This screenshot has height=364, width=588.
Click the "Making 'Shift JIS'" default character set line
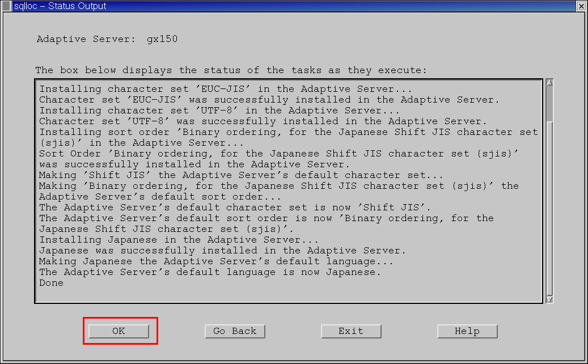tap(241, 175)
